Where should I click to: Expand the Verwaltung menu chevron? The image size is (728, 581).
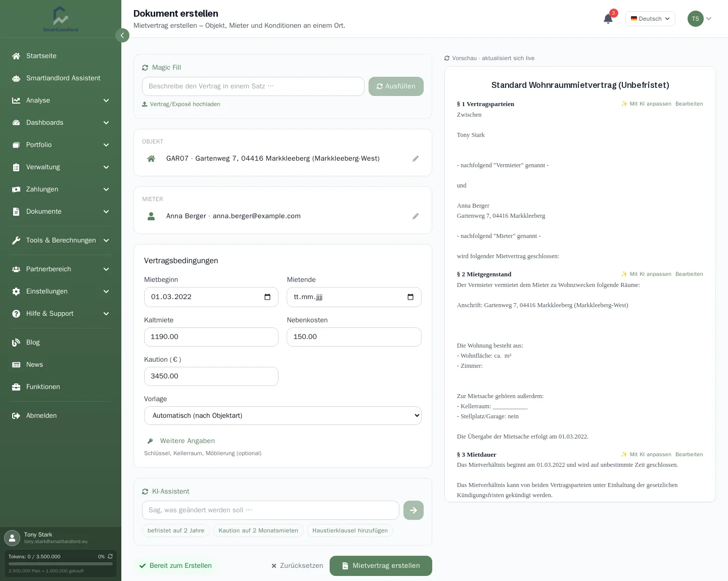click(x=106, y=167)
